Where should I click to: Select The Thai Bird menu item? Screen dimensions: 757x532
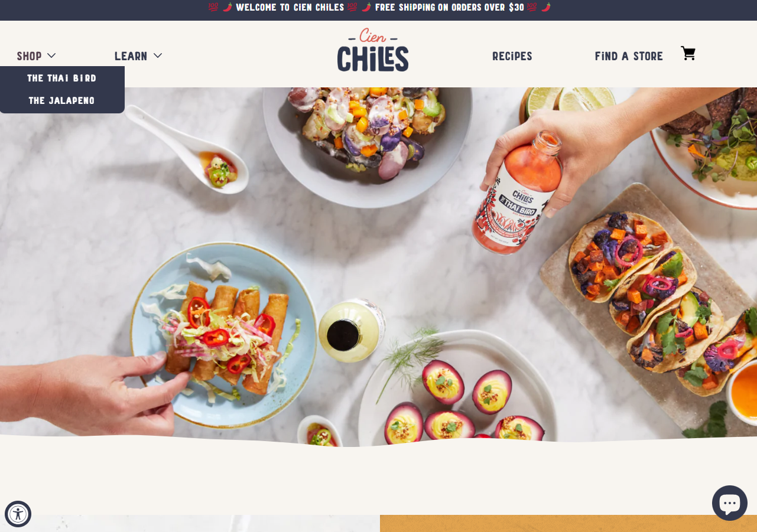click(62, 78)
